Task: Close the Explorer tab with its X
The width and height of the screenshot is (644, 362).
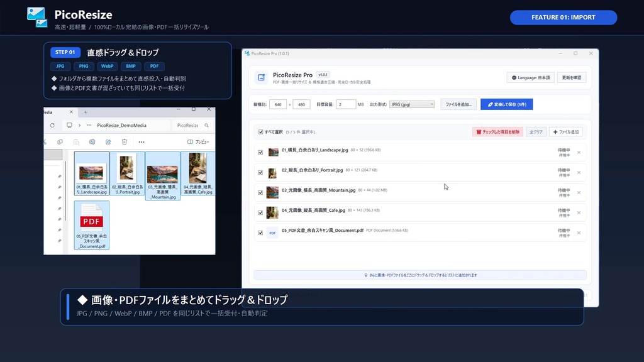Action: click(71, 112)
